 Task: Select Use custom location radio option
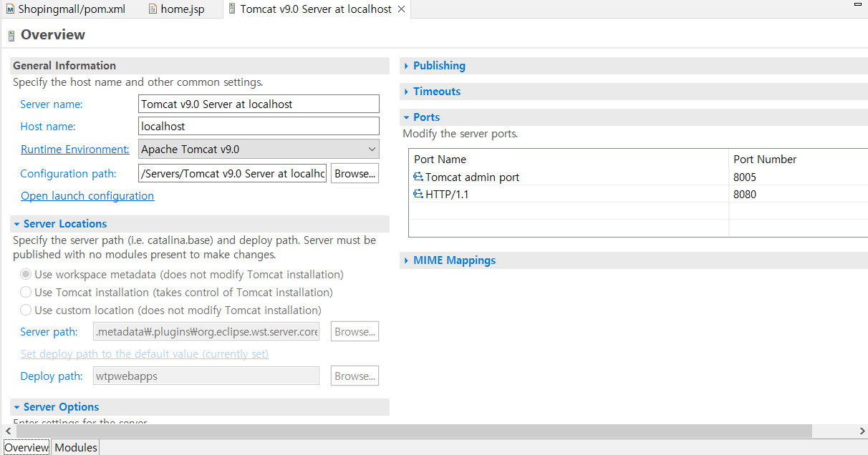point(26,310)
